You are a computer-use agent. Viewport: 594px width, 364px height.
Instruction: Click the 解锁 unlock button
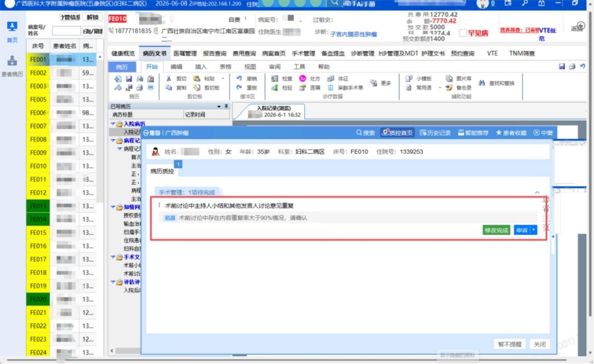92,17
